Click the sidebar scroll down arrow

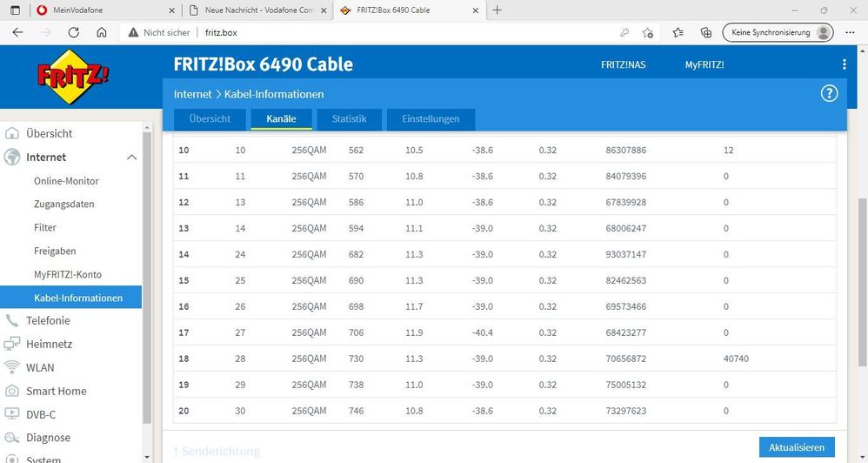(147, 457)
